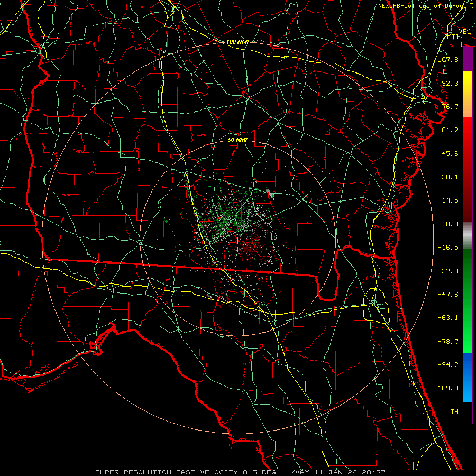Click the "107.8" scale value
The image size is (476, 476).
[448, 59]
